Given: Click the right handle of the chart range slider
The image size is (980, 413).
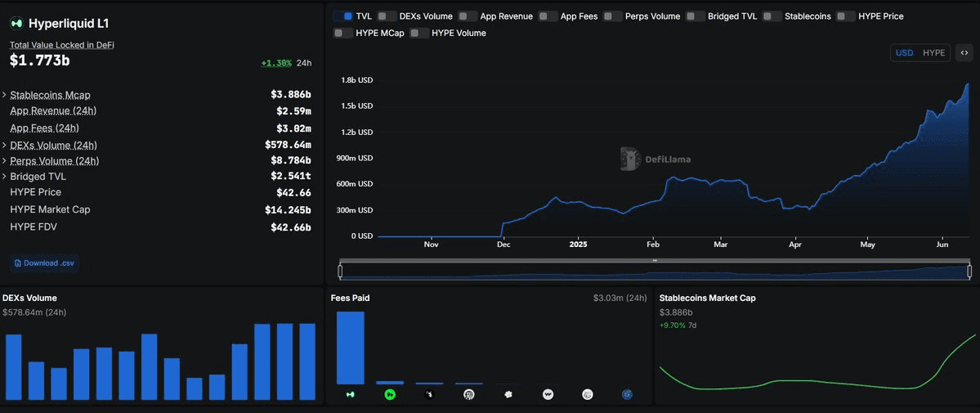Looking at the screenshot, I should click(x=969, y=271).
